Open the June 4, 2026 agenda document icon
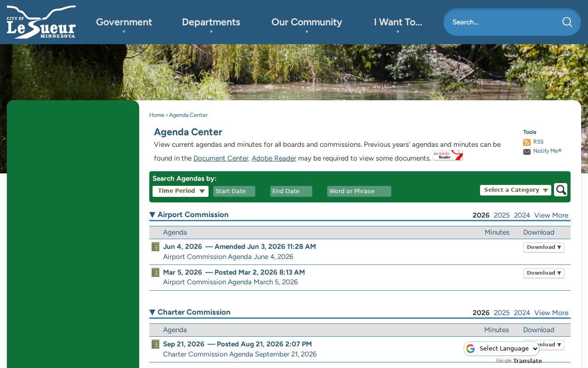 [156, 247]
